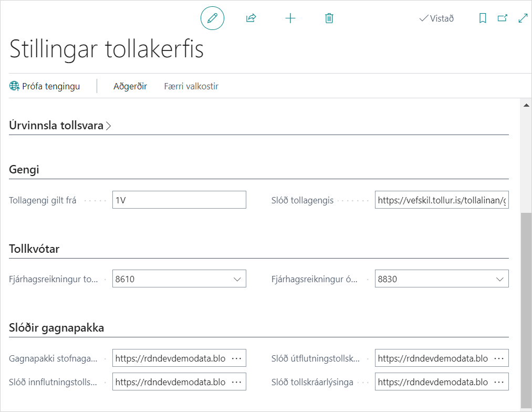Click ellipsis button for Slóð innflutningstollskrár field
The image size is (532, 412).
point(236,382)
